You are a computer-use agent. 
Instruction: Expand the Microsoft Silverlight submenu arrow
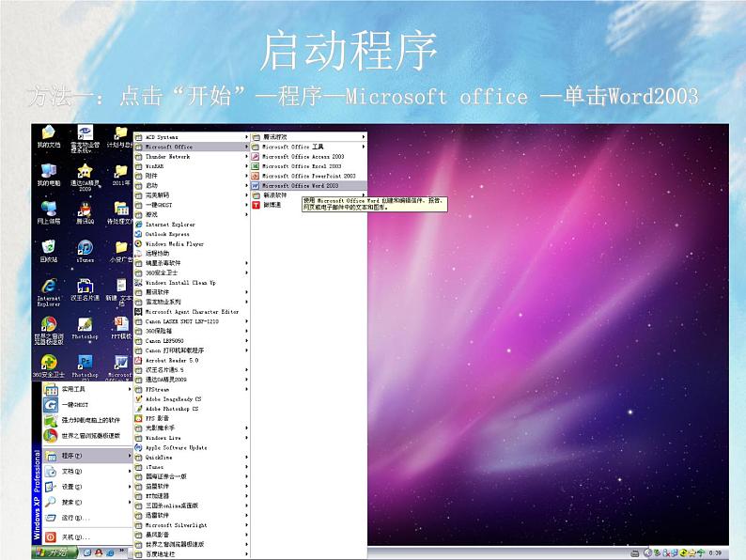pos(246,525)
